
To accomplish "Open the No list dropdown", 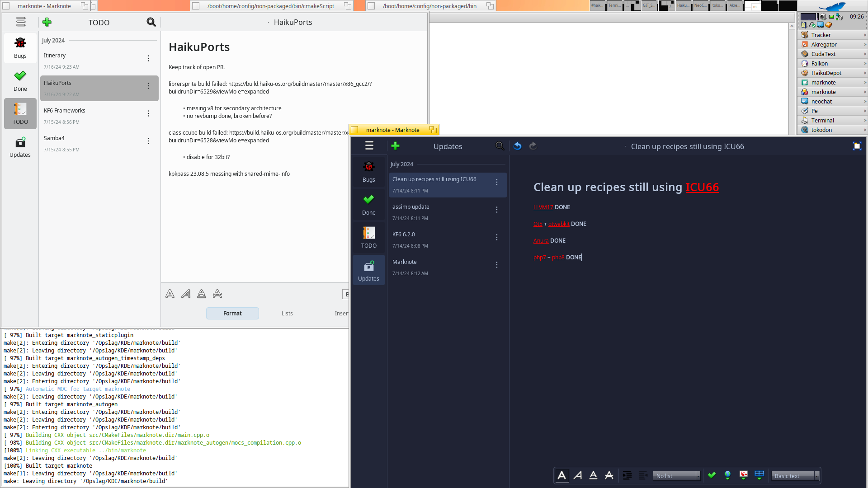I will (x=677, y=476).
